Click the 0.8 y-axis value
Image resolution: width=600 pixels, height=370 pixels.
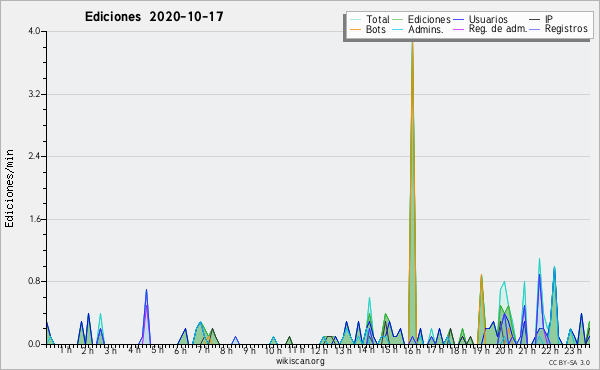click(x=34, y=282)
